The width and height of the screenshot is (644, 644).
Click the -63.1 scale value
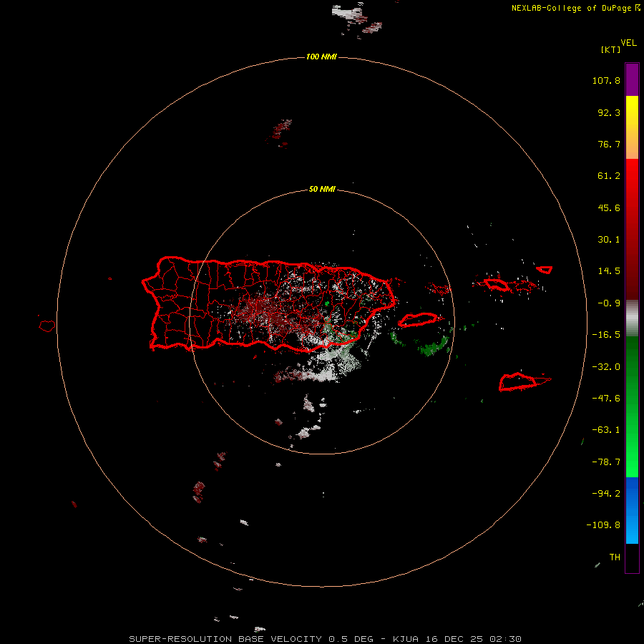[606, 430]
